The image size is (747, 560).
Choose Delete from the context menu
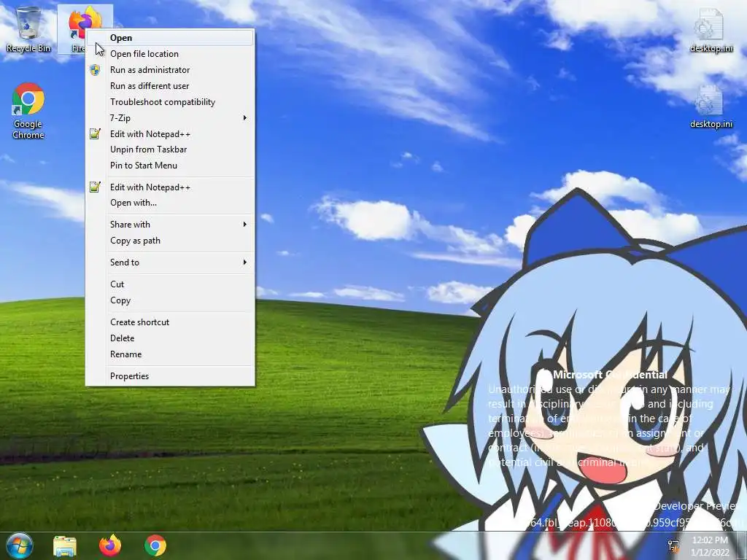coord(170,338)
